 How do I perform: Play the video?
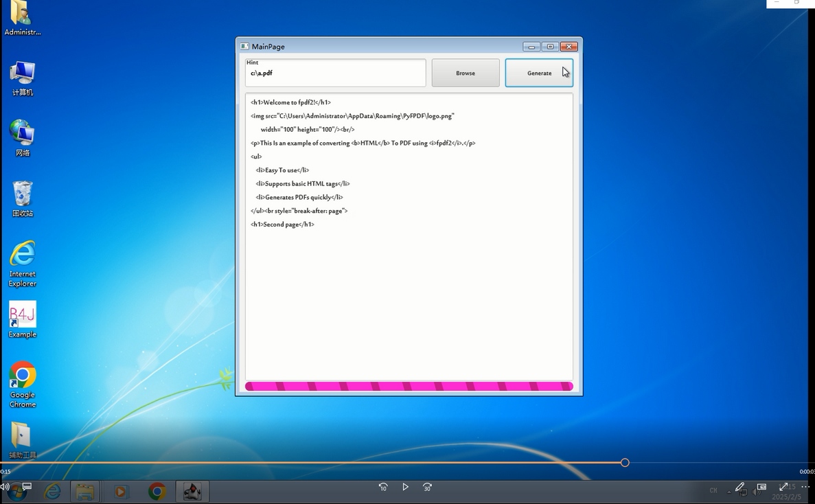pyautogui.click(x=405, y=487)
